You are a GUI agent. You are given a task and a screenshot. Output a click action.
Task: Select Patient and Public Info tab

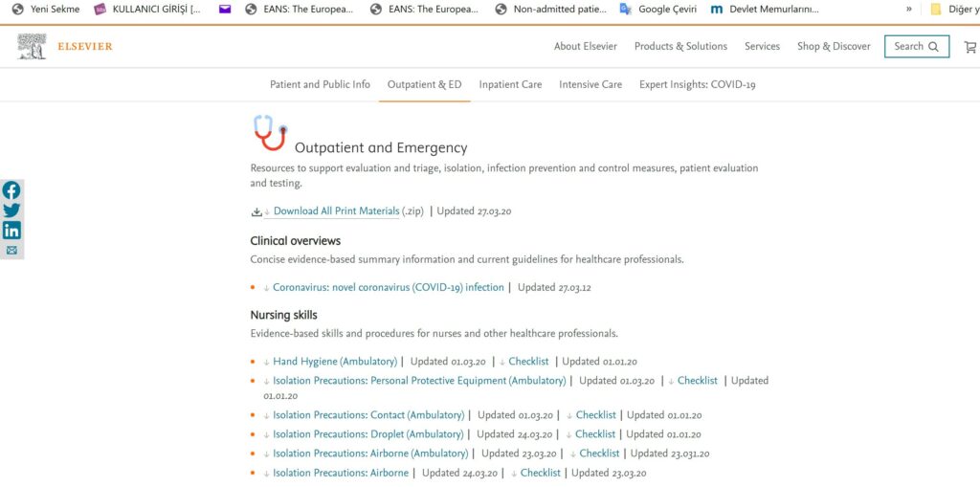(x=320, y=84)
